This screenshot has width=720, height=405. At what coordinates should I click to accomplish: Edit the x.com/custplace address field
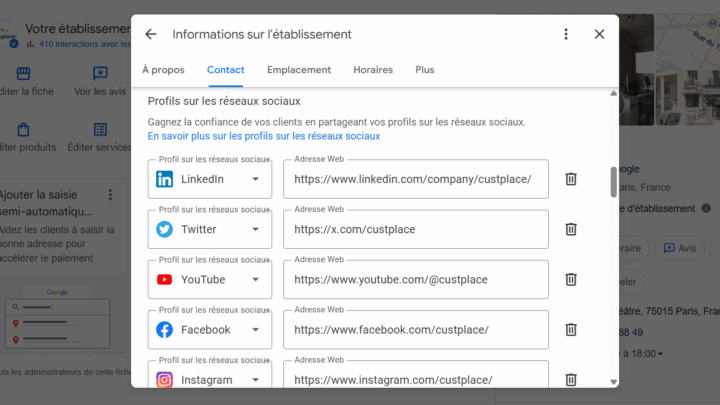[416, 229]
